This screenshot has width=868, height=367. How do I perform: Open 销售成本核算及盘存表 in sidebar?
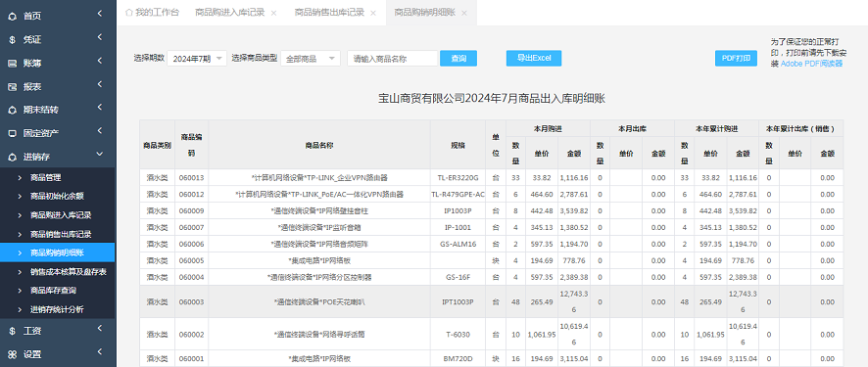click(x=69, y=271)
